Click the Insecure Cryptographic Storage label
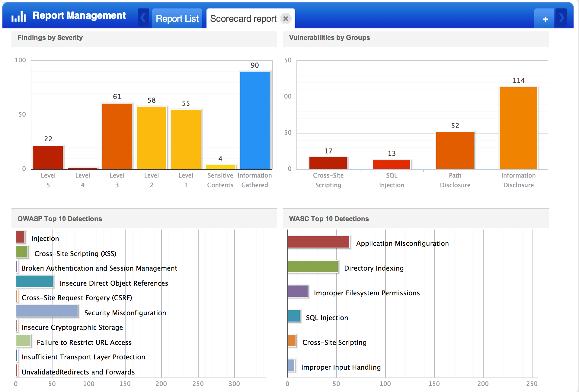This screenshot has width=579, height=392. 72,327
